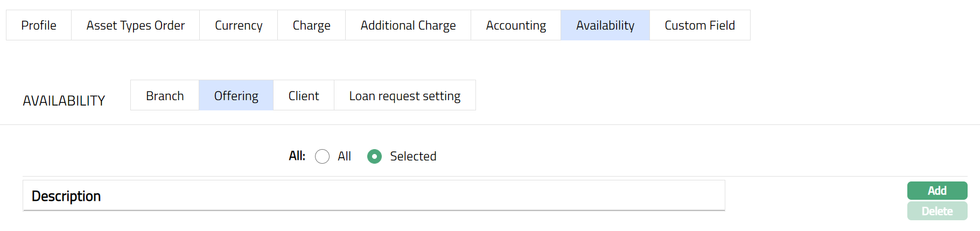Choose the All radio button circle

[x=322, y=157]
